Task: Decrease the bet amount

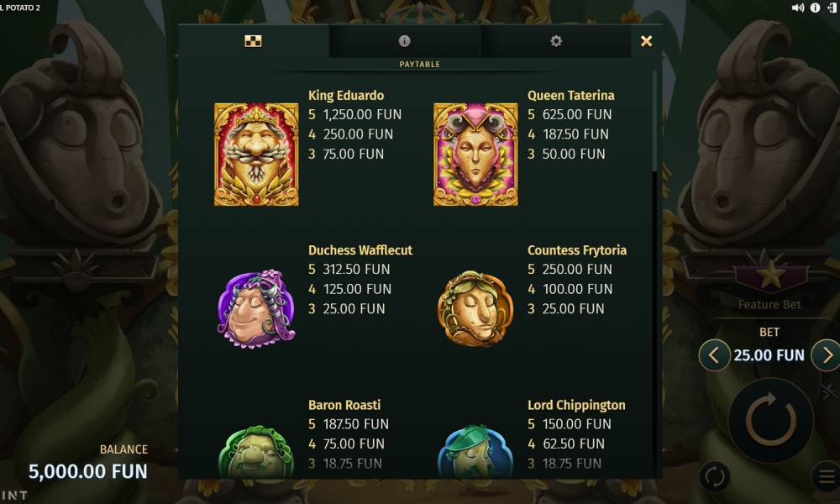Action: tap(714, 355)
